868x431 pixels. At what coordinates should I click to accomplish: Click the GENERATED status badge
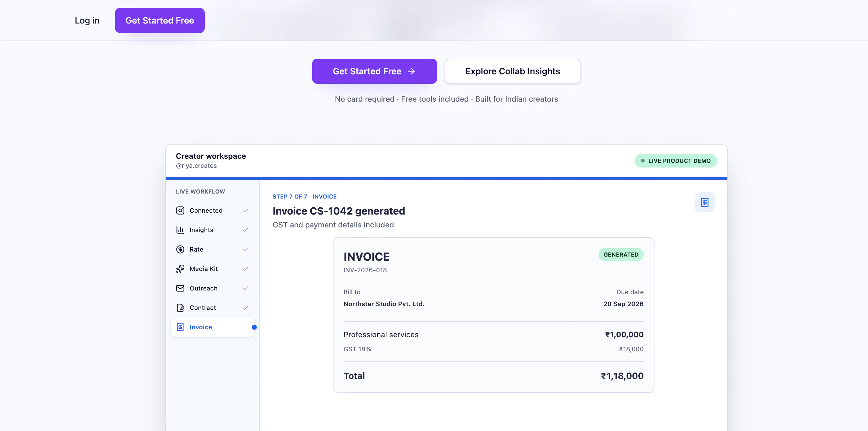pyautogui.click(x=621, y=255)
